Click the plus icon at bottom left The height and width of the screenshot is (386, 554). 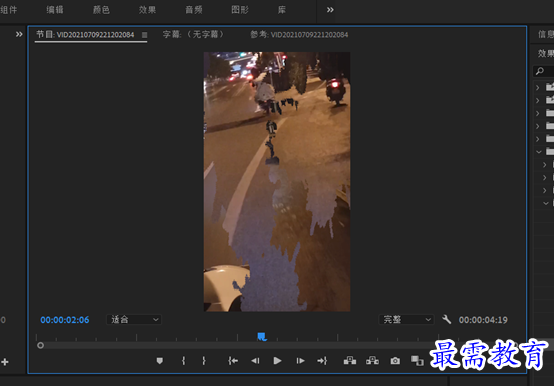tap(5, 362)
